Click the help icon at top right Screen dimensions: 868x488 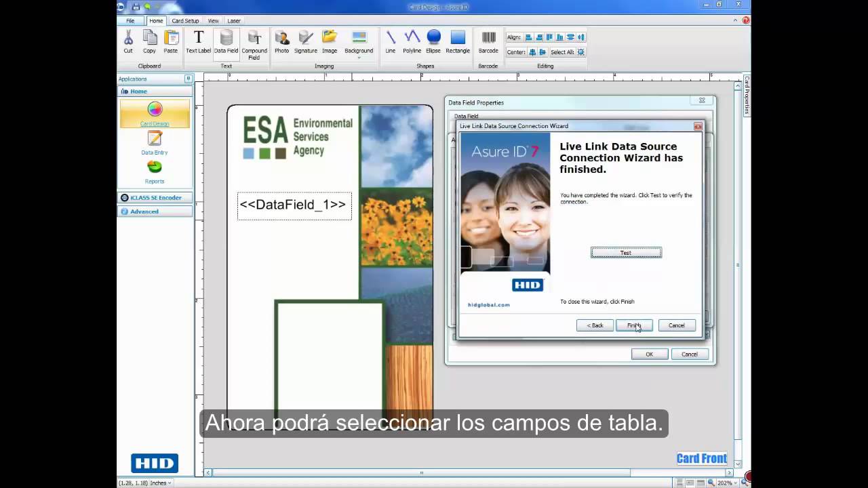point(746,20)
